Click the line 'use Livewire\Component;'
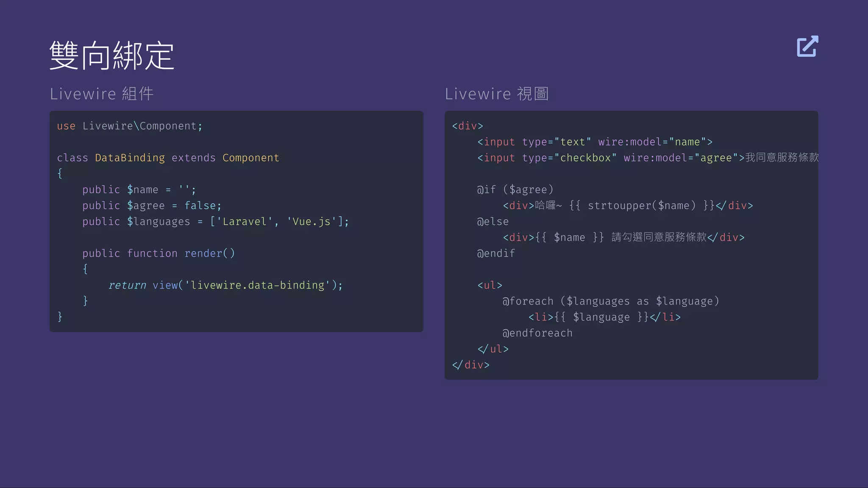The image size is (868, 488). tap(130, 126)
